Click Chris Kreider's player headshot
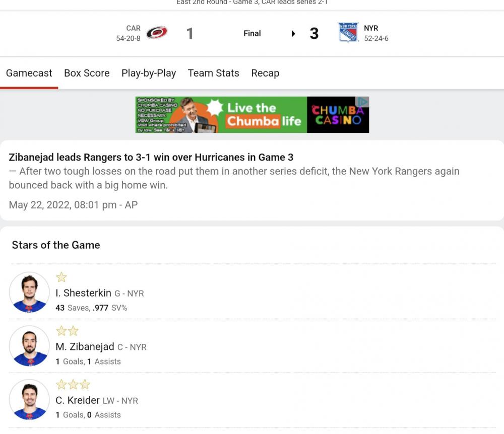Screen dimensions: 504x434 pos(29,399)
